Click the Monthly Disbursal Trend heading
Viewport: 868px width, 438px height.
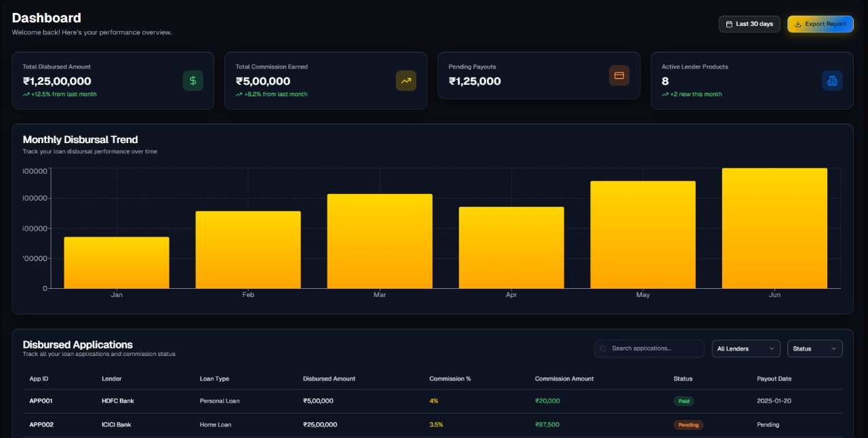pyautogui.click(x=81, y=140)
